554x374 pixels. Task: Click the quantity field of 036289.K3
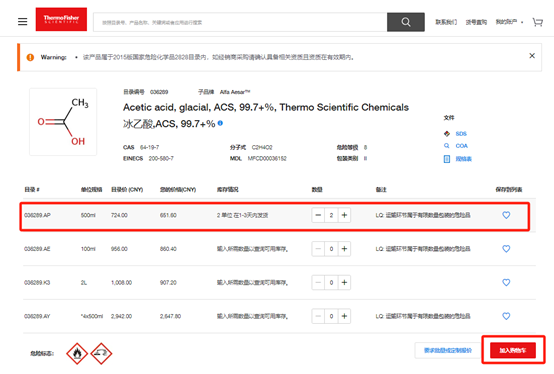pyautogui.click(x=331, y=283)
